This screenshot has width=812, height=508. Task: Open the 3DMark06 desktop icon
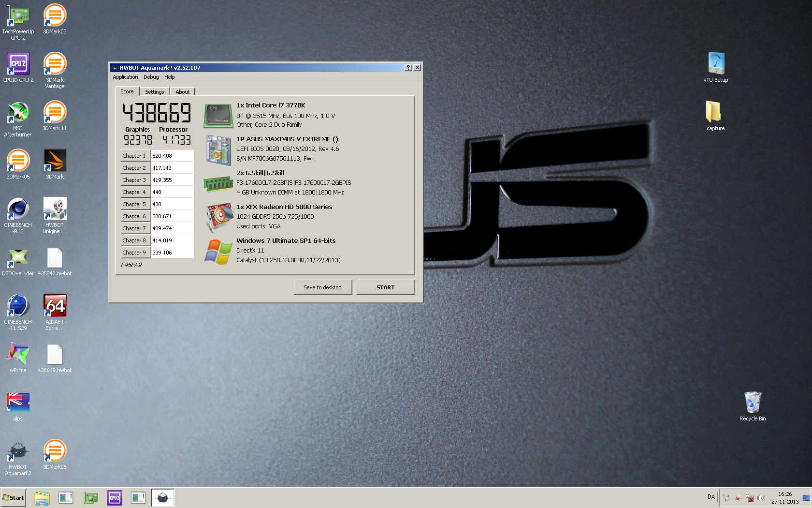55,455
